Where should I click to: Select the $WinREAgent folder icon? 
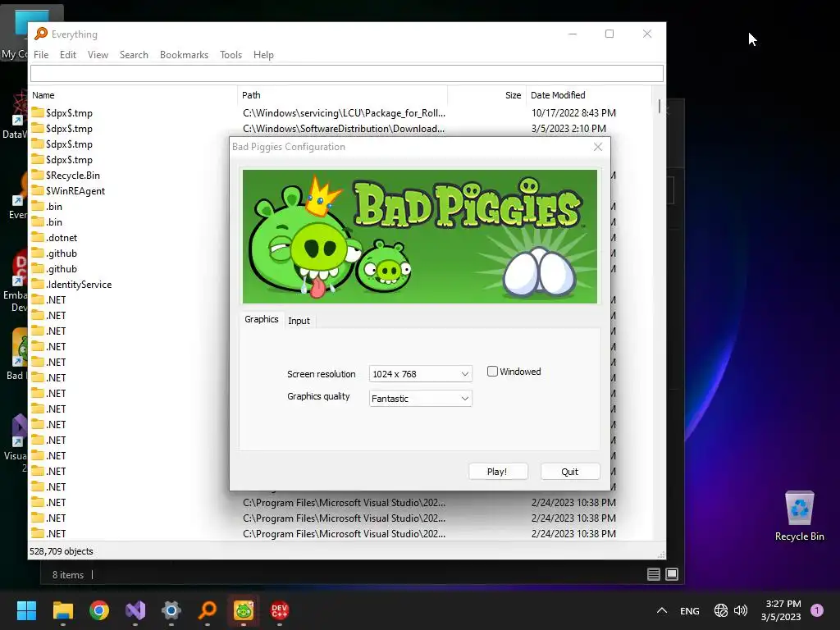point(38,190)
